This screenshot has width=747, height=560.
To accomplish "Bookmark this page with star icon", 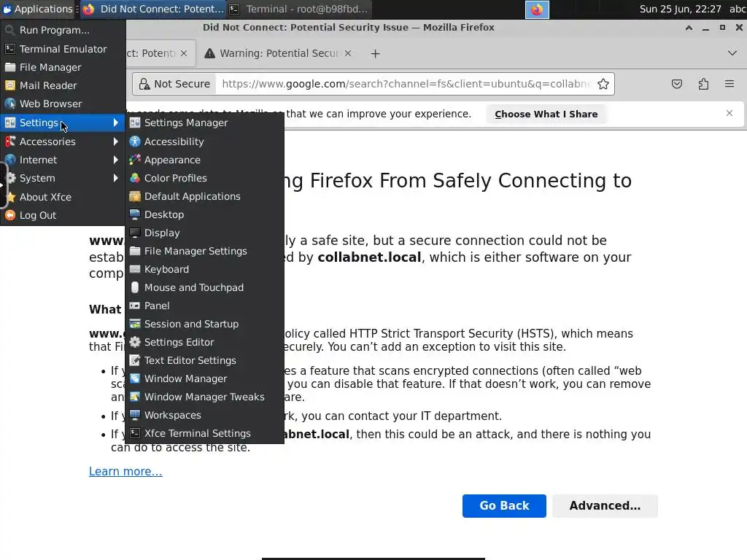I will (x=603, y=84).
